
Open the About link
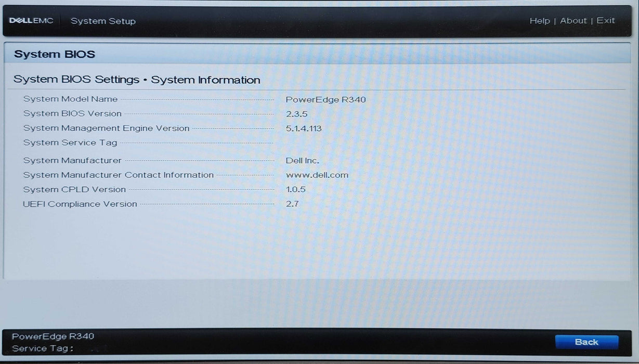573,21
